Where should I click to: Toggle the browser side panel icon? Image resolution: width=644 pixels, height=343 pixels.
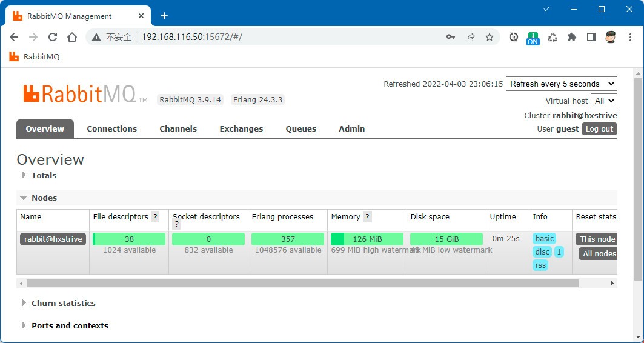(591, 38)
